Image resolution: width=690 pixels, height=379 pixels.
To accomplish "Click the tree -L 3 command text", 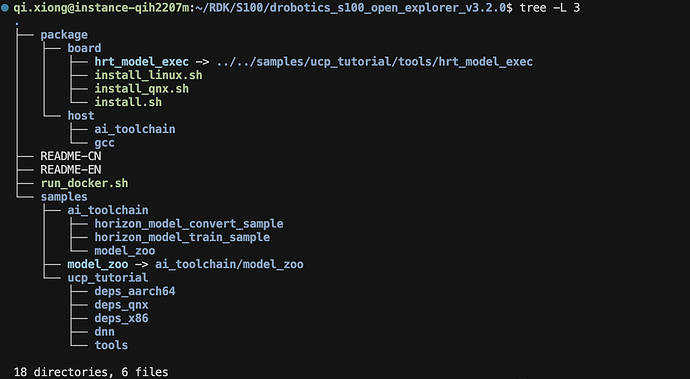I will tap(550, 7).
